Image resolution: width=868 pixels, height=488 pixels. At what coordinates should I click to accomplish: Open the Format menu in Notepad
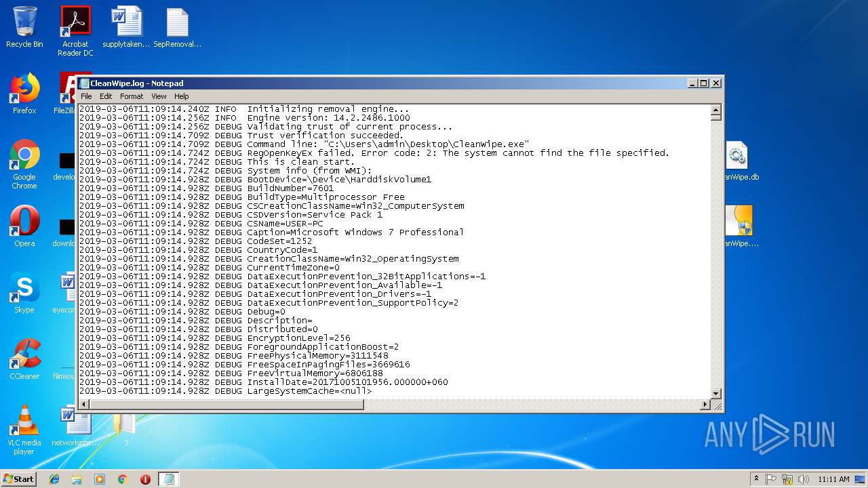(132, 96)
